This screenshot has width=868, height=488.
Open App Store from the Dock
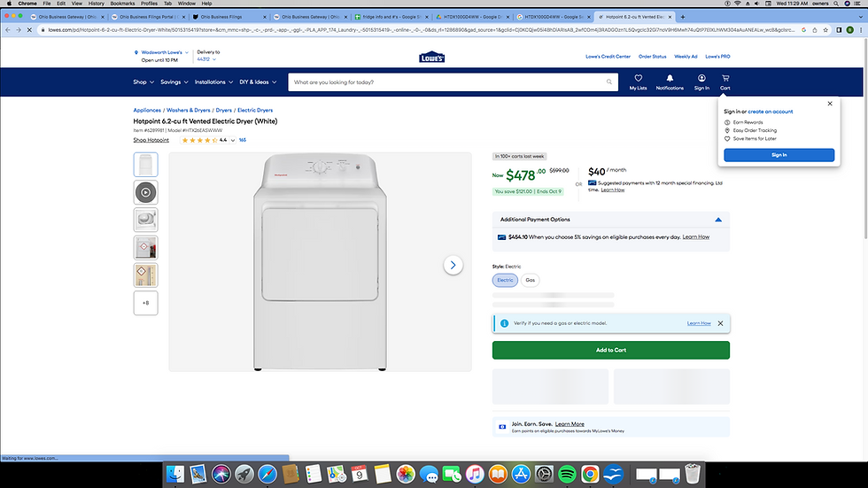click(521, 474)
